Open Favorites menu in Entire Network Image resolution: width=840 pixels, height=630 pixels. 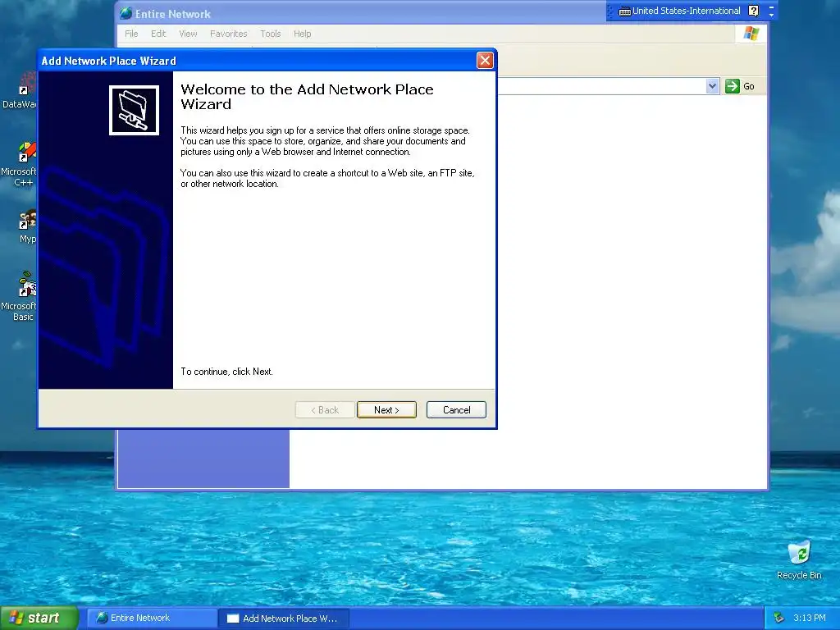coord(229,34)
